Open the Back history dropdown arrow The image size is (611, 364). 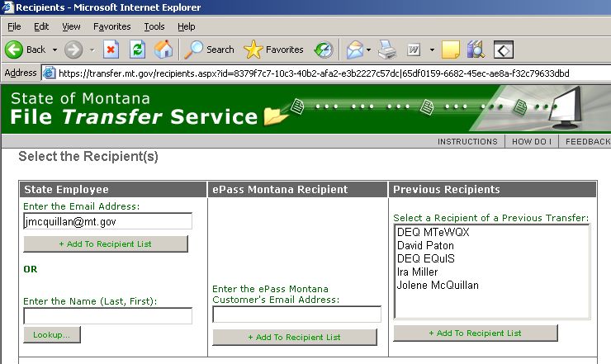pyautogui.click(x=55, y=50)
